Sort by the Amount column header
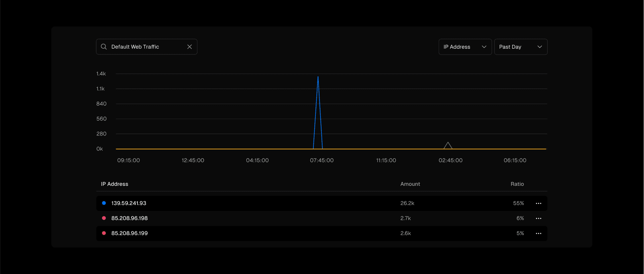Viewport: 644px width, 274px height. pos(410,184)
